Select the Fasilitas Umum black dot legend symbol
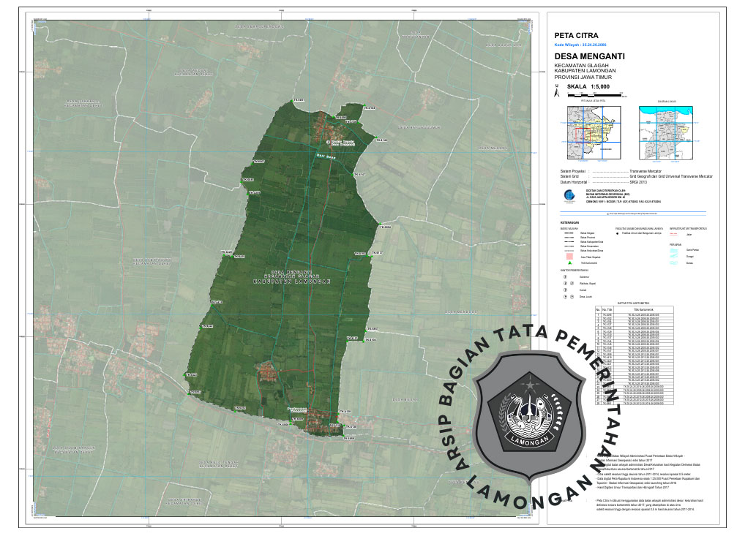The image size is (756, 536). [617, 234]
